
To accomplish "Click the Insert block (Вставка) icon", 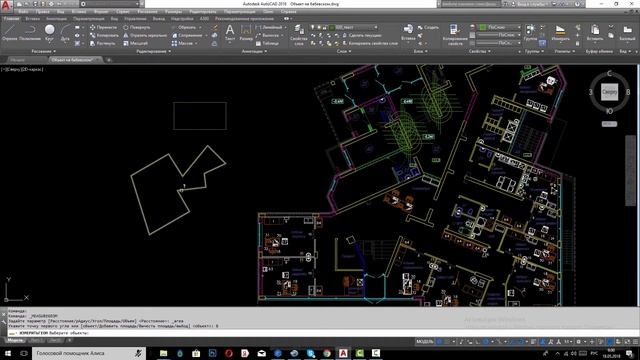I will tap(408, 32).
